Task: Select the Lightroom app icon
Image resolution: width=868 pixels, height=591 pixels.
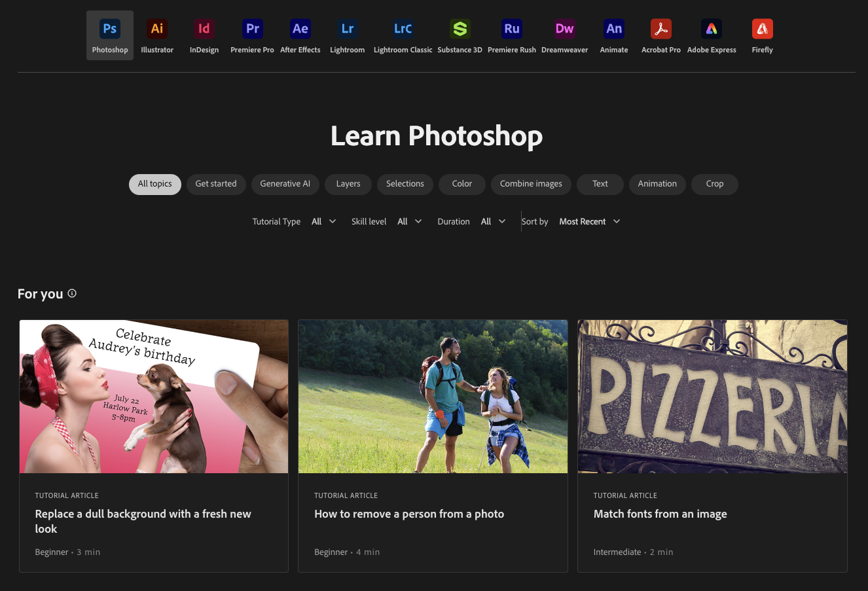Action: click(x=348, y=29)
